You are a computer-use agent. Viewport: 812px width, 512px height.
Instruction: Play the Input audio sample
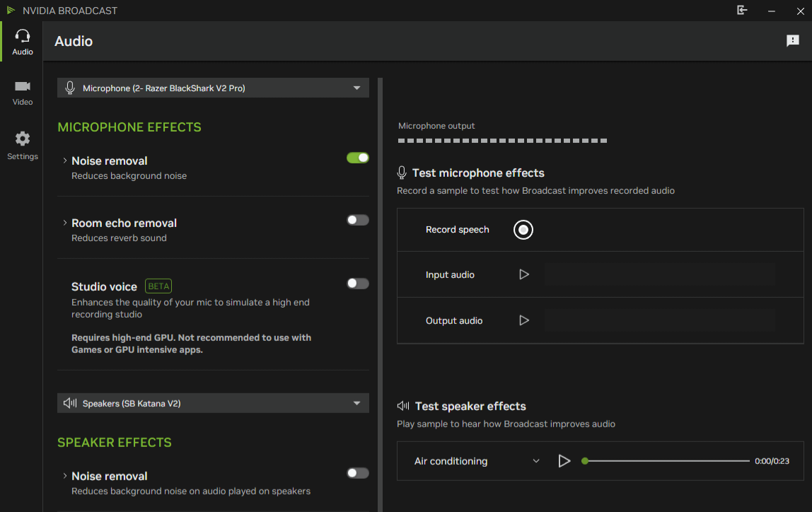click(x=524, y=274)
